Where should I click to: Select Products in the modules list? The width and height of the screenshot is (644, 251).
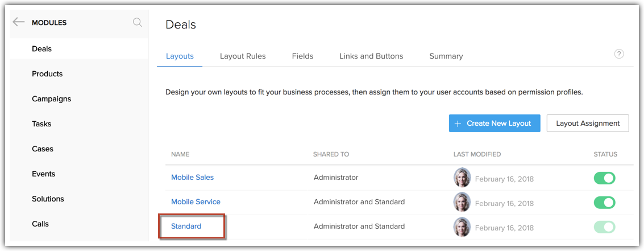47,74
